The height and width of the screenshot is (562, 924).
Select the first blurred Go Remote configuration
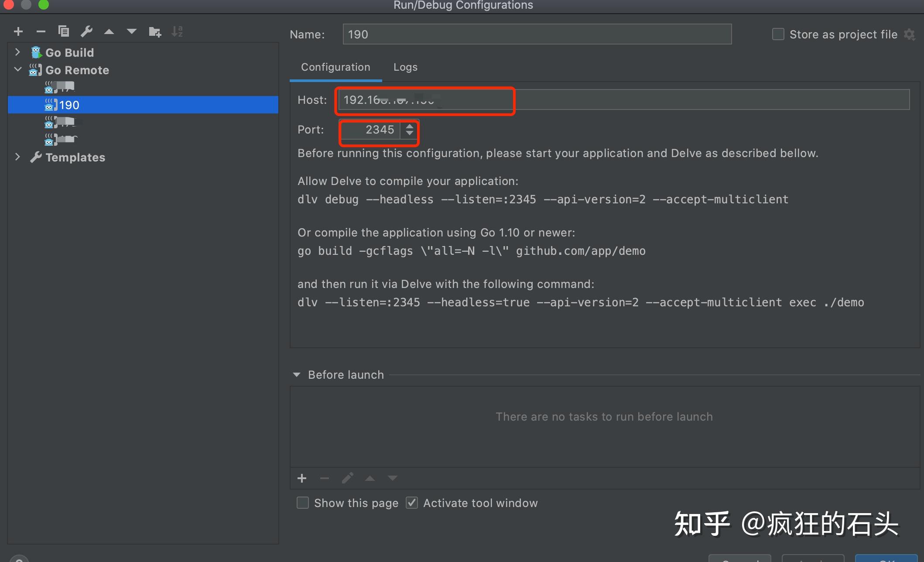click(x=143, y=87)
